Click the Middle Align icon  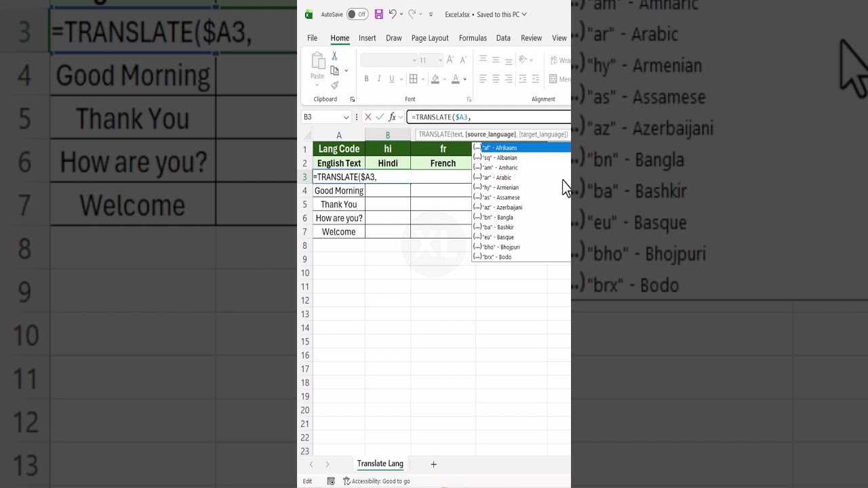496,60
